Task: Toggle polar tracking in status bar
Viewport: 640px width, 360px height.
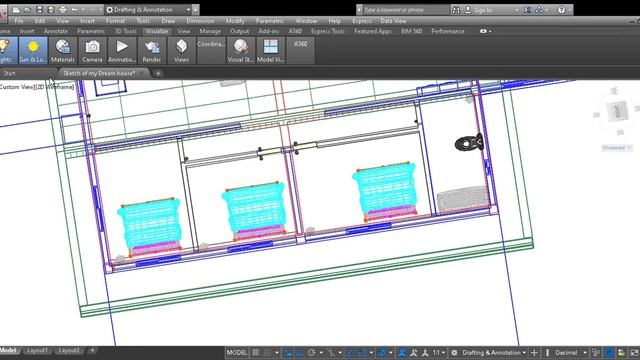Action: pos(312,353)
